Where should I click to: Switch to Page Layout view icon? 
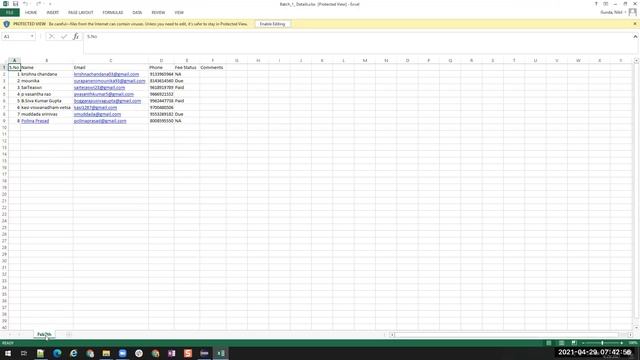click(561, 343)
